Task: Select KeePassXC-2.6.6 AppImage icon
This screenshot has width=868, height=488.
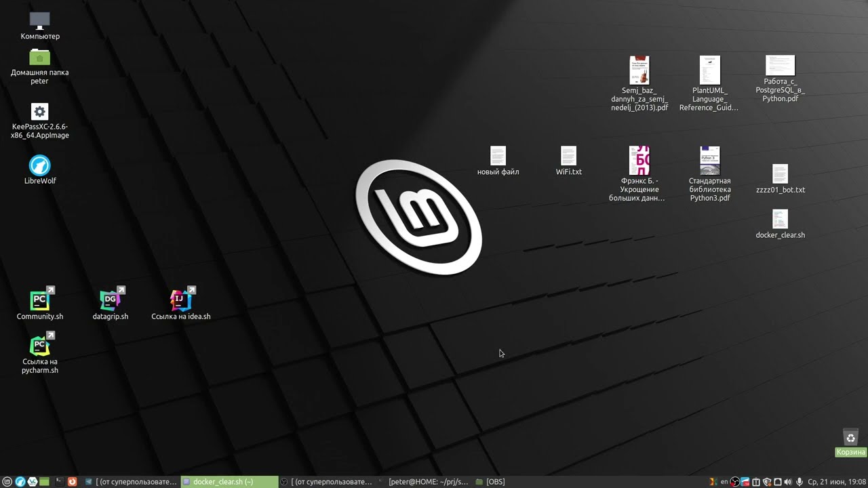Action: tap(40, 121)
